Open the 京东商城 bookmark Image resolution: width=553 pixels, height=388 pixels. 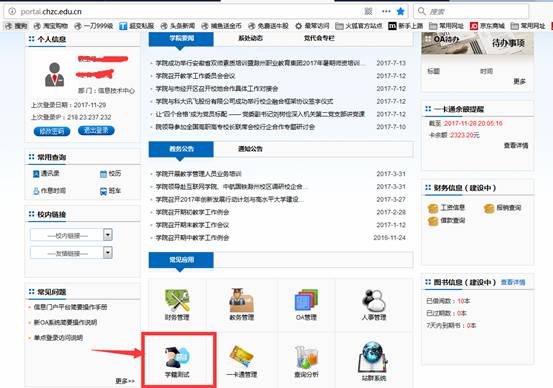point(487,26)
